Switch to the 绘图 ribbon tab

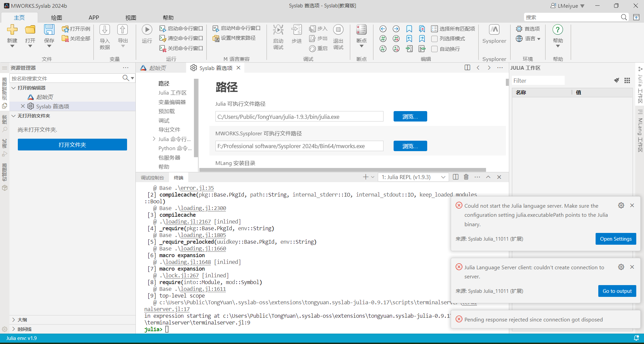[x=56, y=18]
